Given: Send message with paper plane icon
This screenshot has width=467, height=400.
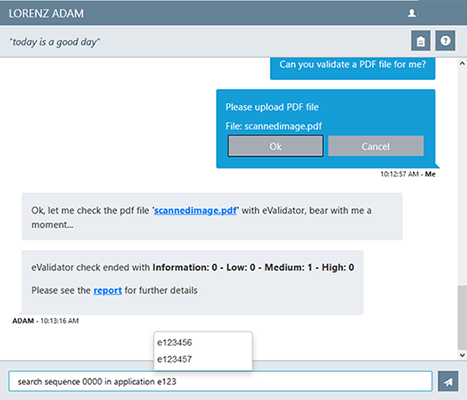Looking at the screenshot, I should point(448,381).
